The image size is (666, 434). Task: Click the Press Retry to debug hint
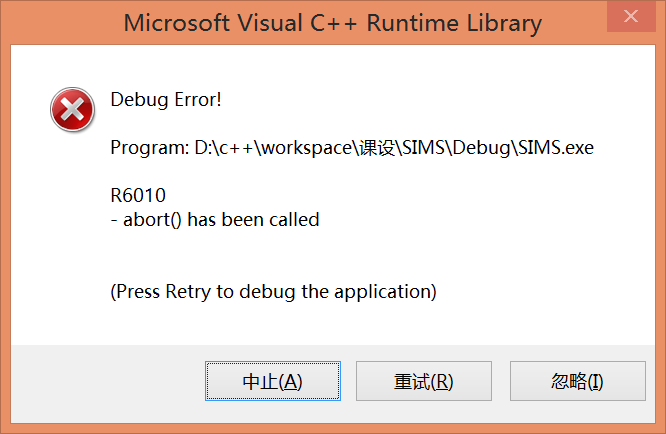pyautogui.click(x=273, y=292)
